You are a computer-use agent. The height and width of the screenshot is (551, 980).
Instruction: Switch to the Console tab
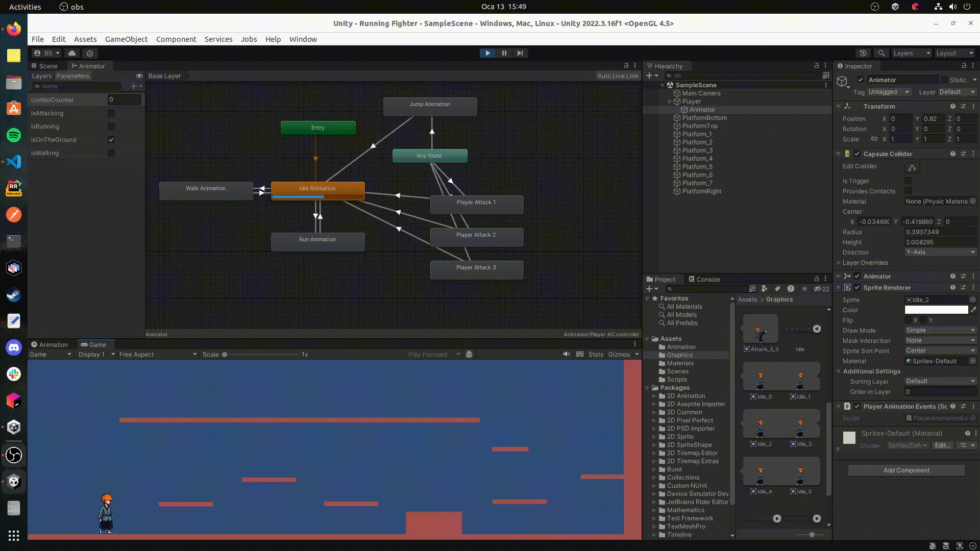pos(704,279)
